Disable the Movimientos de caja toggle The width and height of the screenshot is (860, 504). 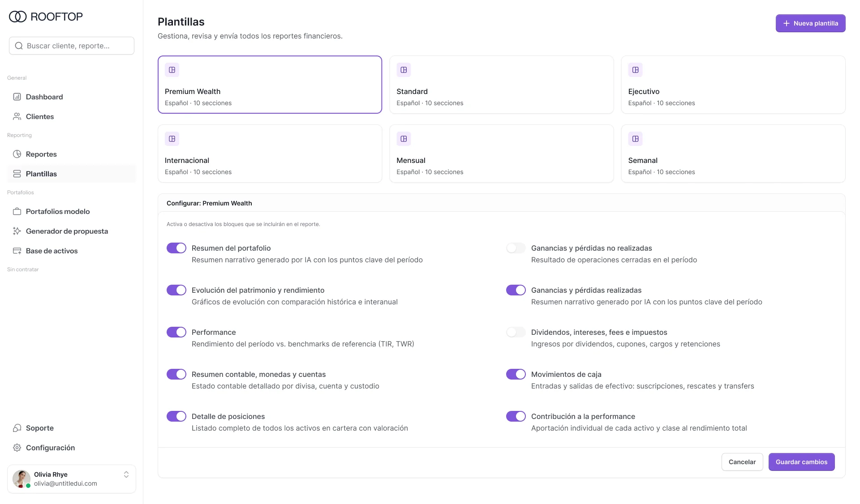(516, 374)
